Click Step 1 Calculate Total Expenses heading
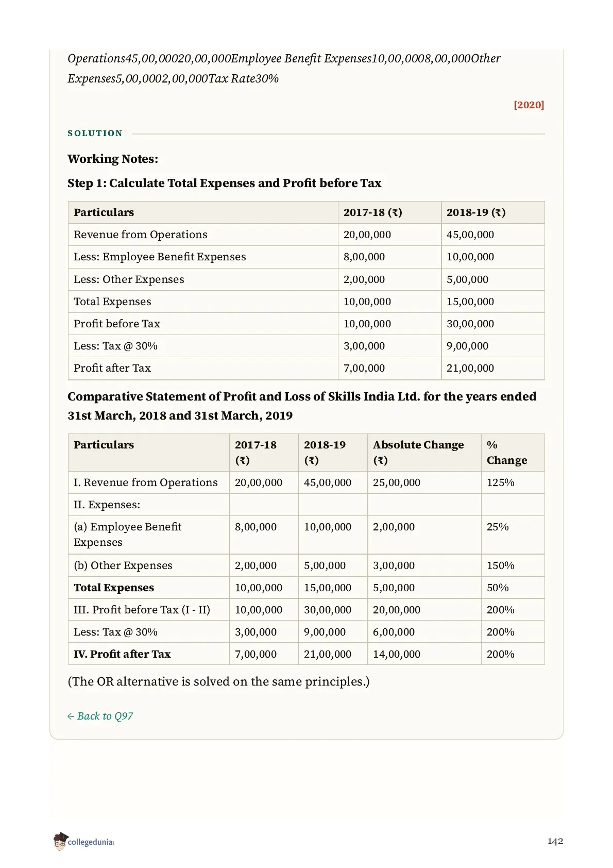613x868 pixels. tap(225, 183)
